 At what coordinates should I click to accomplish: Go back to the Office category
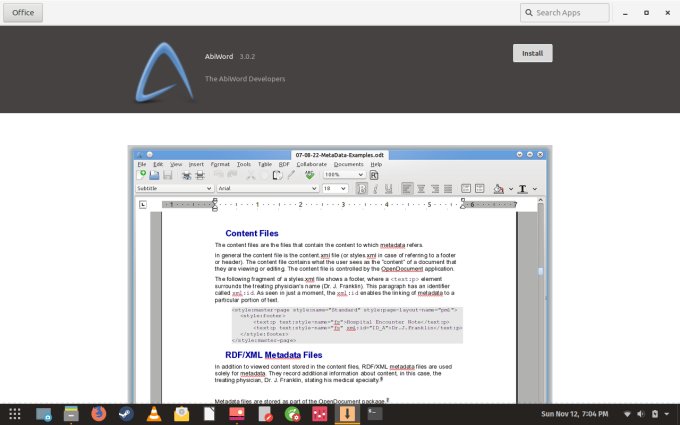tap(23, 13)
